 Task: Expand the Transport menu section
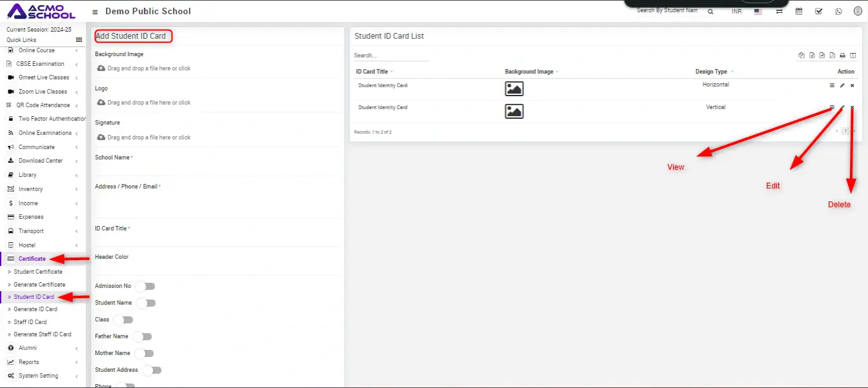(x=31, y=231)
